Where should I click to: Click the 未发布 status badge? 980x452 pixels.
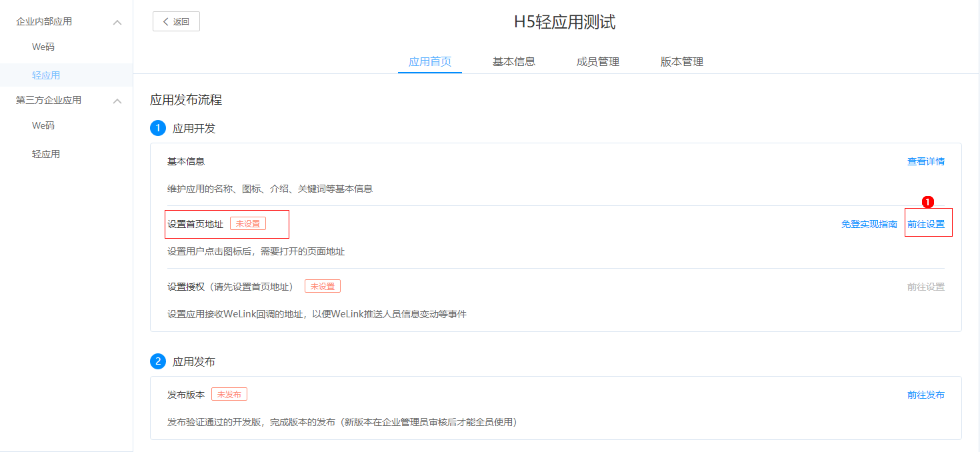point(229,395)
